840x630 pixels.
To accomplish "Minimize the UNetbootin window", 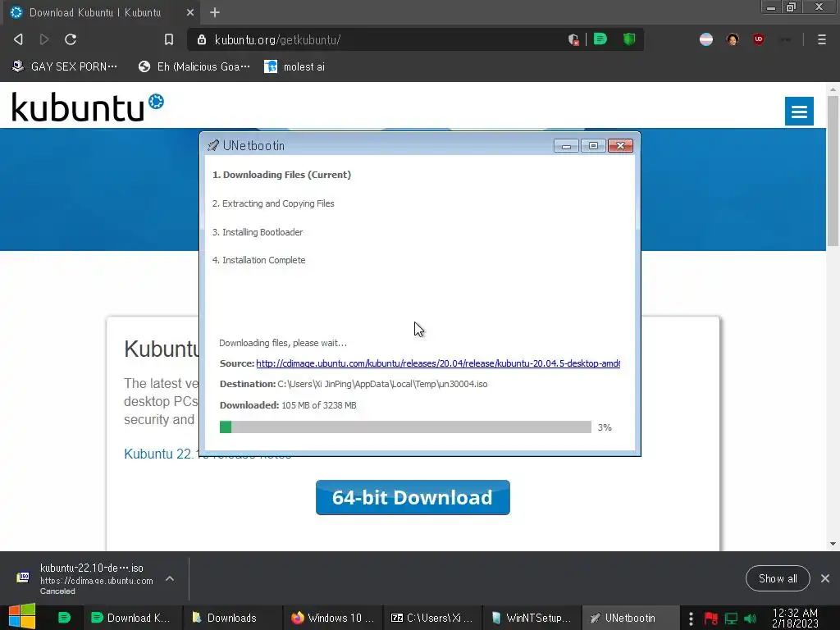I will point(566,146).
